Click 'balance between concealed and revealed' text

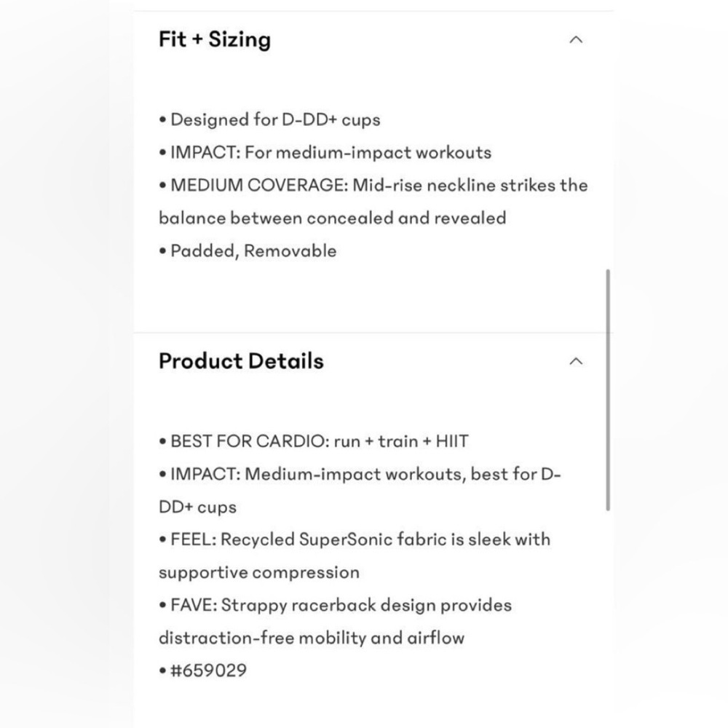click(x=333, y=218)
